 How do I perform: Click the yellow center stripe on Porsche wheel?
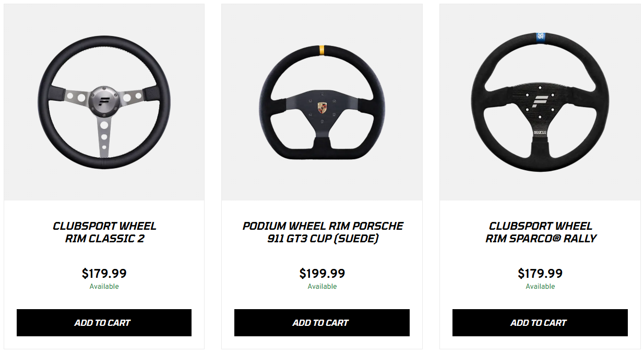pos(322,50)
